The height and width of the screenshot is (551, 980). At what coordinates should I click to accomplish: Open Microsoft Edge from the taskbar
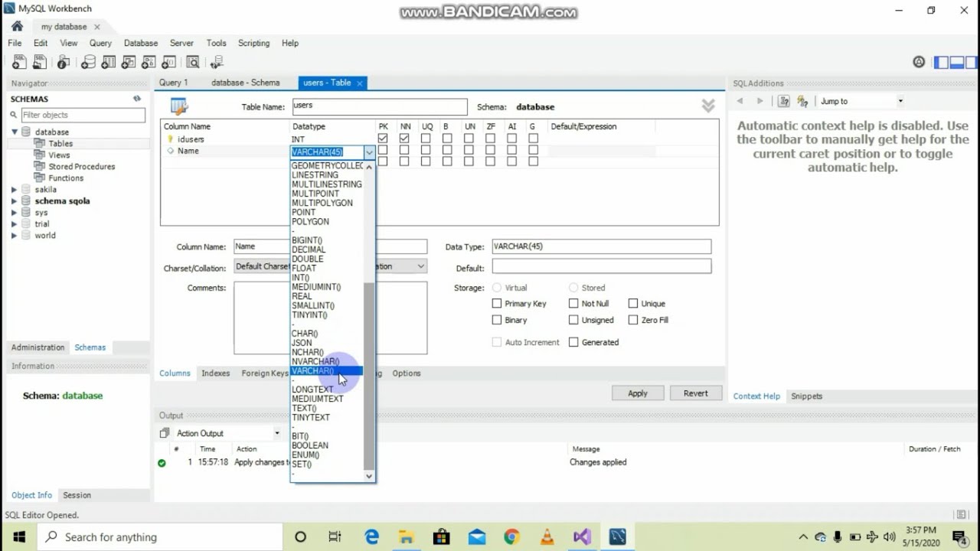click(x=371, y=536)
